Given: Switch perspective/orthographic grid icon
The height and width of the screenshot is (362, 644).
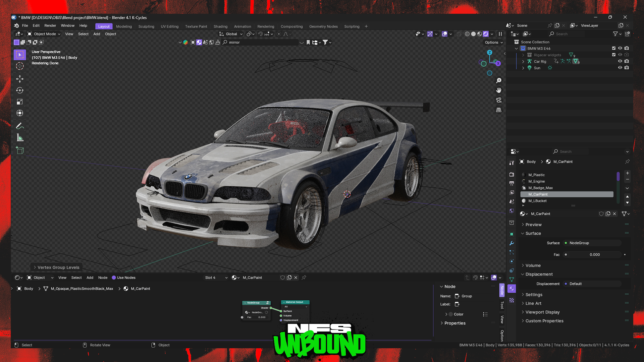Looking at the screenshot, I should 499,110.
